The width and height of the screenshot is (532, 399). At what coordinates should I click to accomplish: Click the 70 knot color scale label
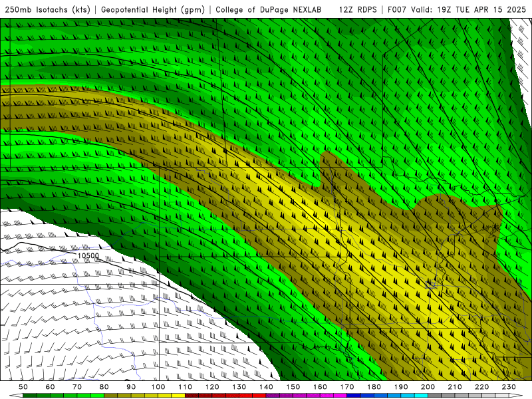(x=77, y=387)
